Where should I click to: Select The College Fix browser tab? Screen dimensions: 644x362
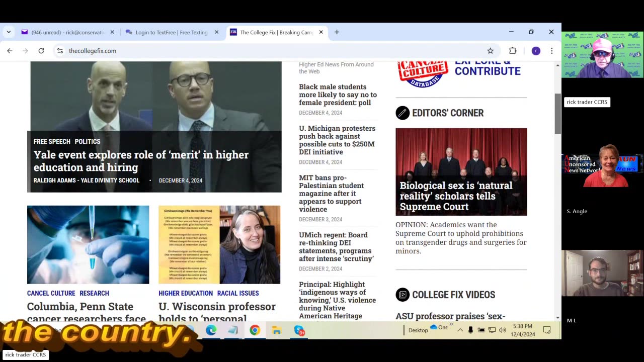point(277,32)
